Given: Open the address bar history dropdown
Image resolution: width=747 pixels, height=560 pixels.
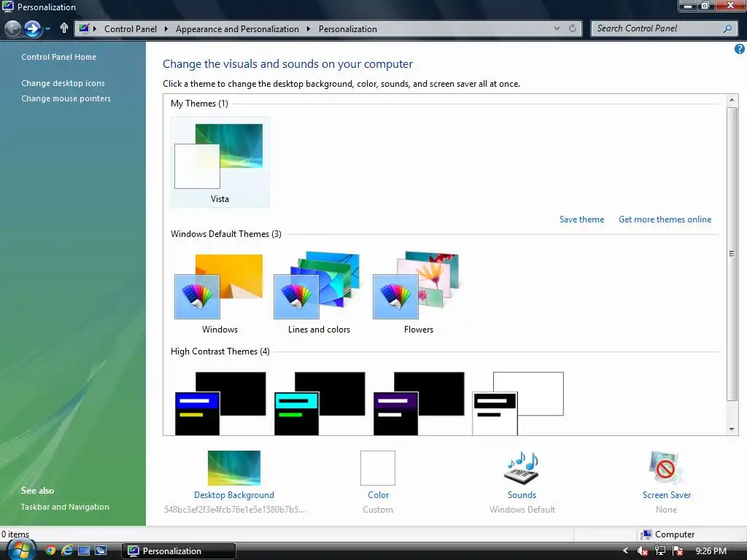Looking at the screenshot, I should coord(557,28).
